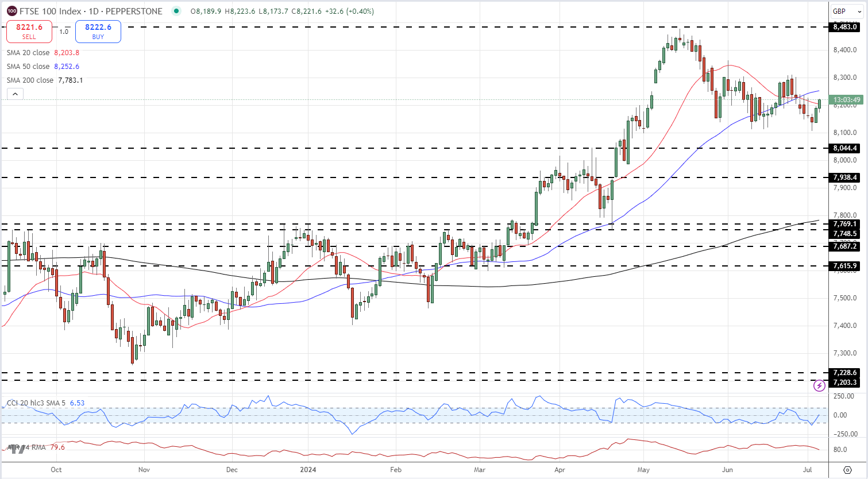Click the Jun label on time axis
The height and width of the screenshot is (479, 868).
pos(727,470)
